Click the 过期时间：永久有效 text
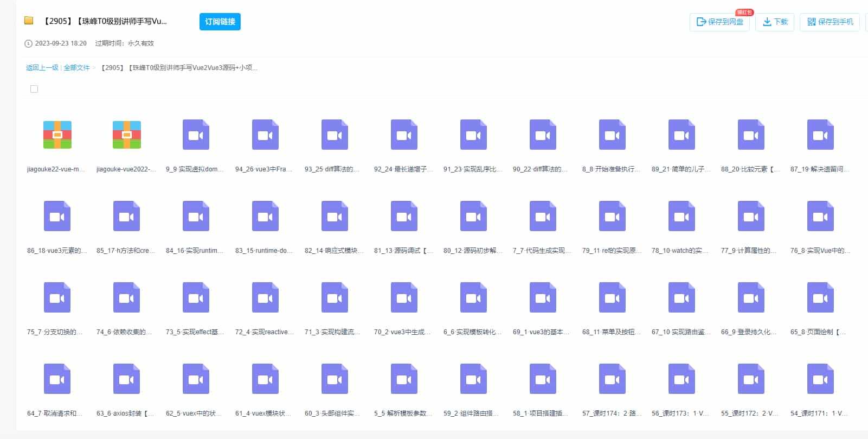Viewport: 868px width, 439px height. (x=125, y=43)
